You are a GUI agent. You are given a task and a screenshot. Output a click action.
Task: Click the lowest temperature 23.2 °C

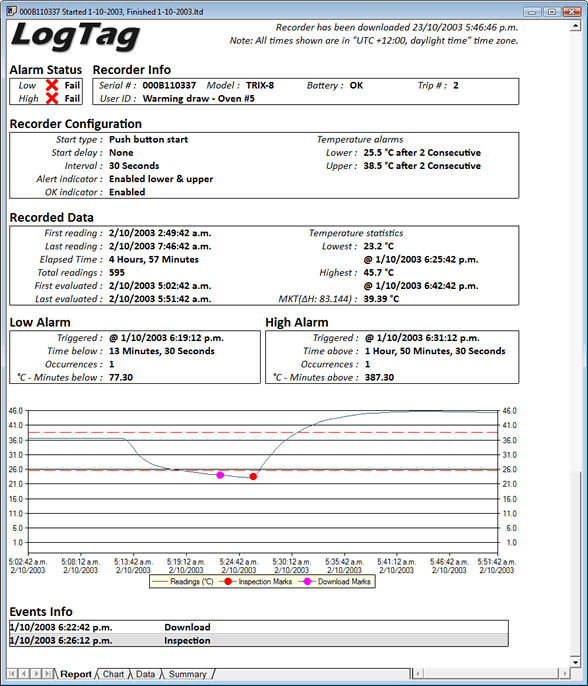click(378, 246)
